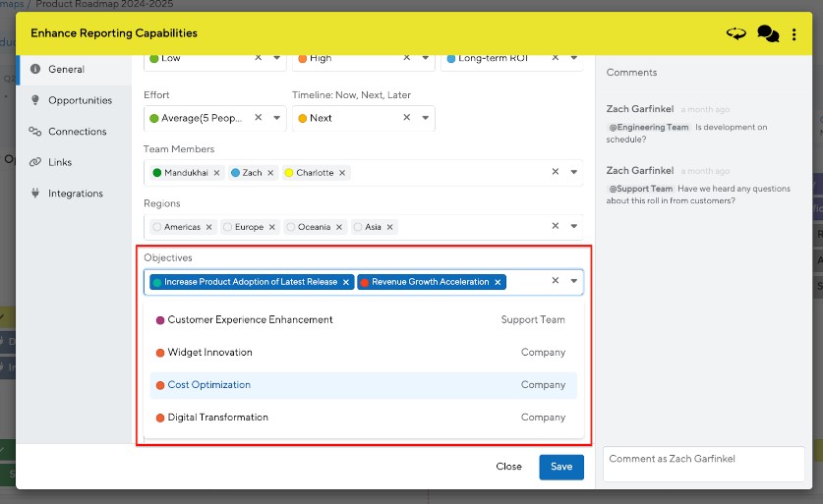Remove Revenue Growth Acceleration objective tag

[499, 282]
